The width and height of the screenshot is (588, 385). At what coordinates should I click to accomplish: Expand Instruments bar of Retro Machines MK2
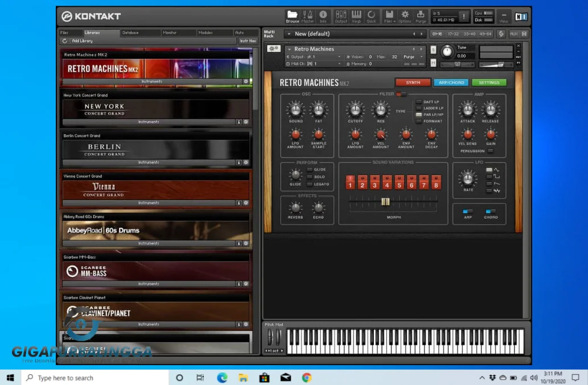coord(152,81)
